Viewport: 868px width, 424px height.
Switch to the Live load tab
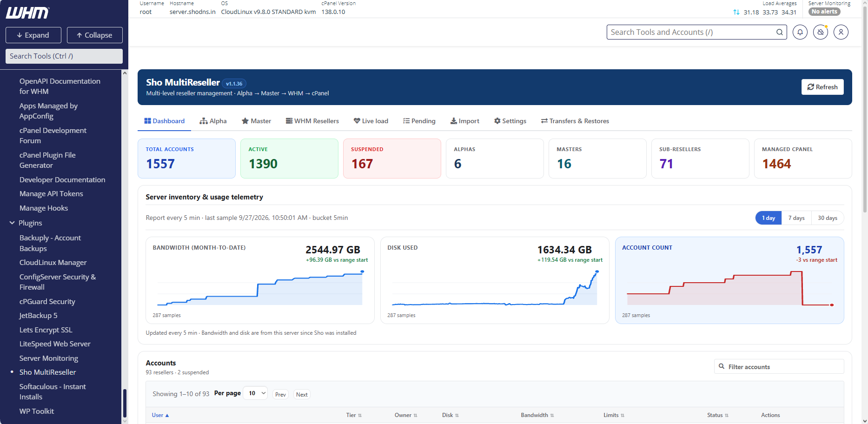371,121
